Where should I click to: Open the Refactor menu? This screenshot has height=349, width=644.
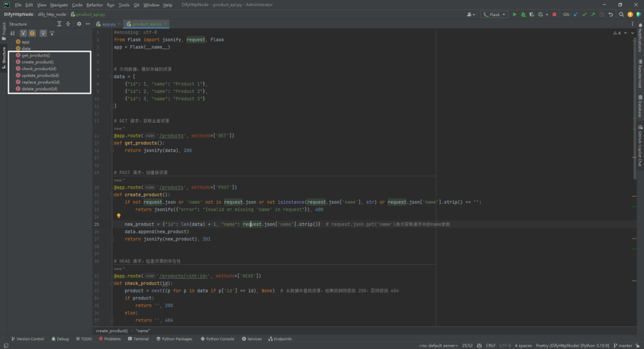tap(94, 5)
